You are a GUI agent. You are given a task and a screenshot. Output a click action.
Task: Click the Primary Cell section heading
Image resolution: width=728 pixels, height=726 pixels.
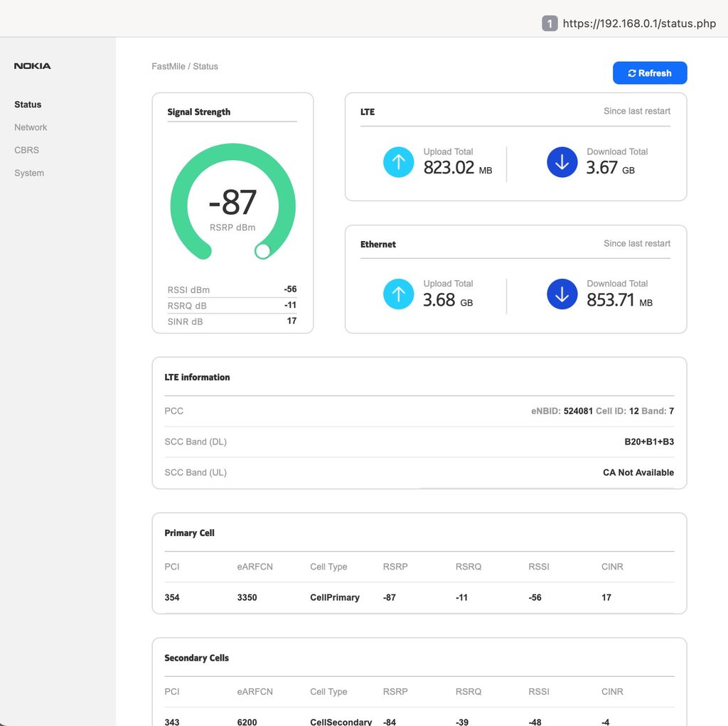tap(189, 533)
